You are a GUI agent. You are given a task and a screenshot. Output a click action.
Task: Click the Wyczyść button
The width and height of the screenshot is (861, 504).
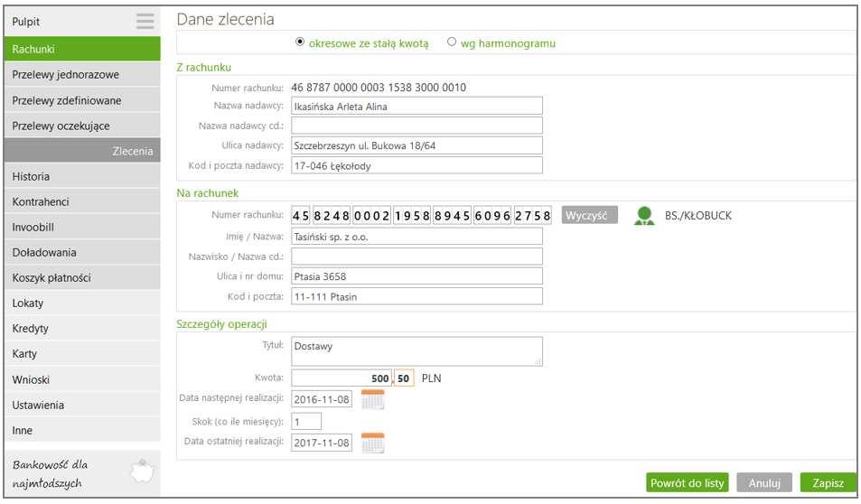(589, 215)
